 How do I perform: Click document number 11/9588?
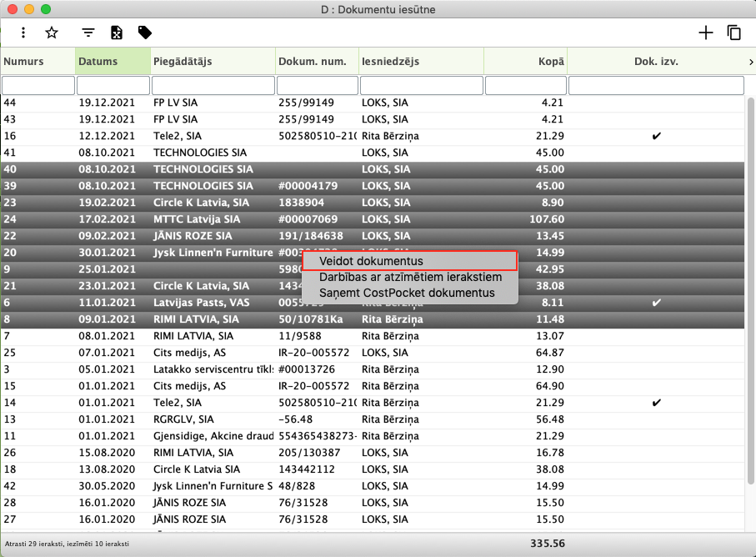(x=300, y=336)
